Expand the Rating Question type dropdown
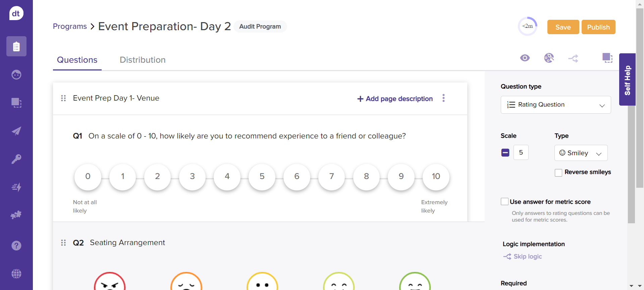The height and width of the screenshot is (290, 644). (555, 105)
